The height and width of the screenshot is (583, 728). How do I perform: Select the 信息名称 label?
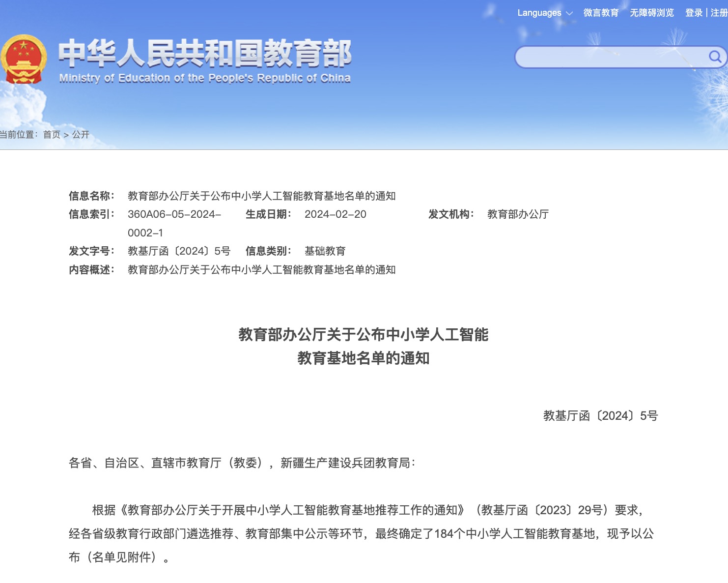[91, 196]
